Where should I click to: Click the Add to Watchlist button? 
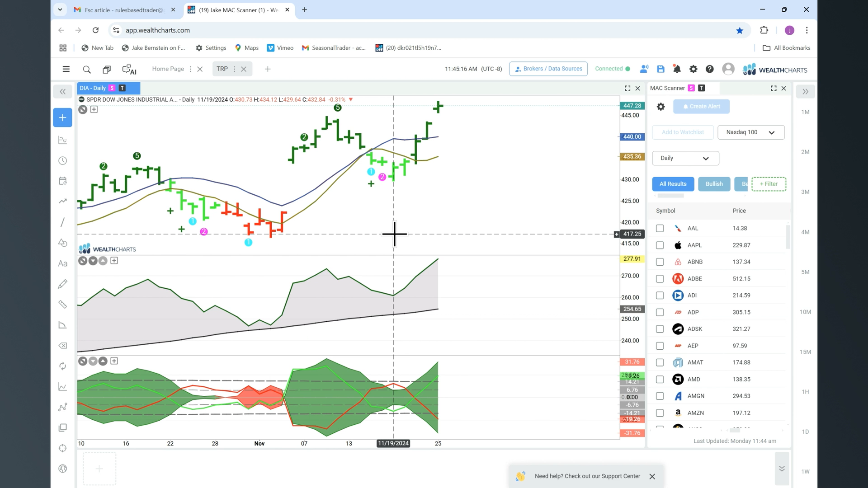click(x=683, y=132)
